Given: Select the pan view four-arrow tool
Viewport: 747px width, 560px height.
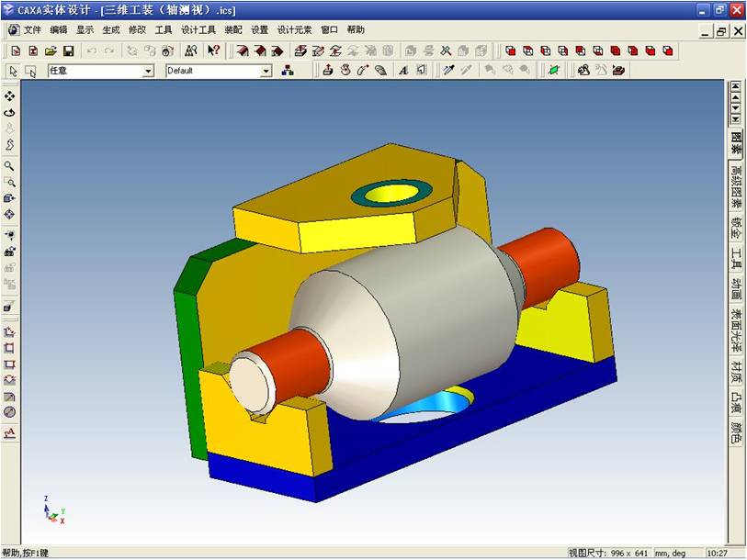Looking at the screenshot, I should pos(9,96).
